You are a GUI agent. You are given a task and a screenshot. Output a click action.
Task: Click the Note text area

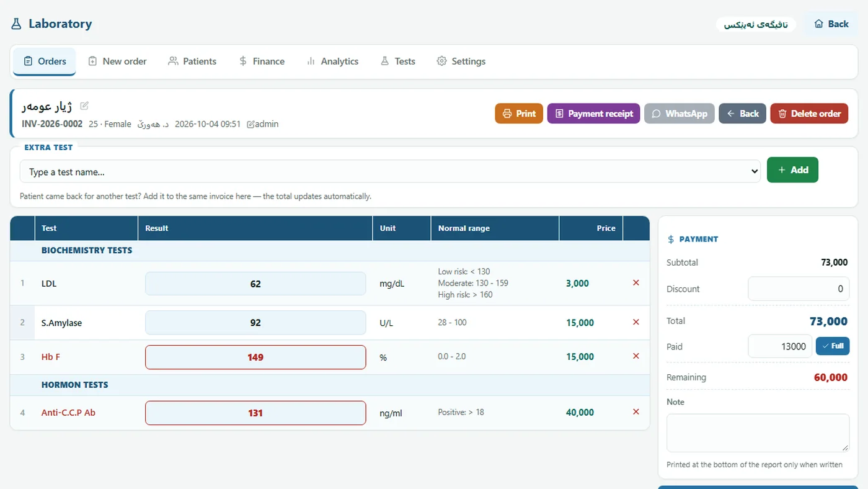pyautogui.click(x=758, y=433)
